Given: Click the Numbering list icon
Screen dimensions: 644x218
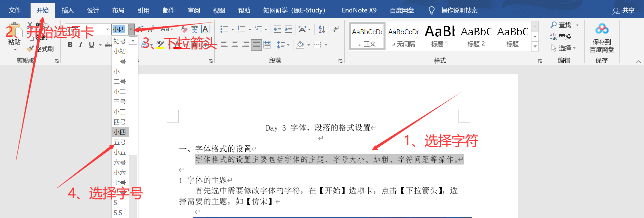Looking at the screenshot, I should point(241,29).
